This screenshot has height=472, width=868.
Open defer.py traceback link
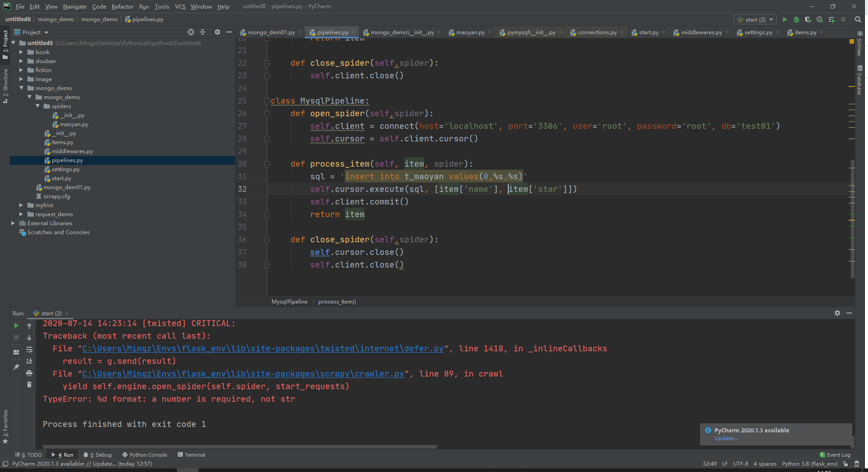[x=263, y=349]
